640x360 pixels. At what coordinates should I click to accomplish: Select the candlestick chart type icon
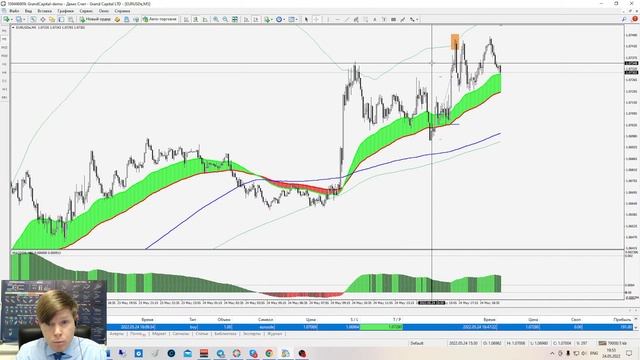196,19
